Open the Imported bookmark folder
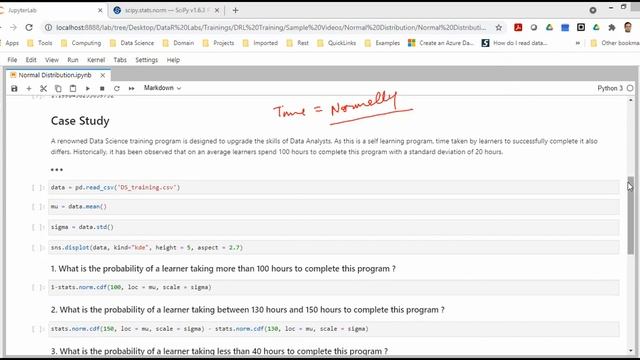 (x=260, y=43)
